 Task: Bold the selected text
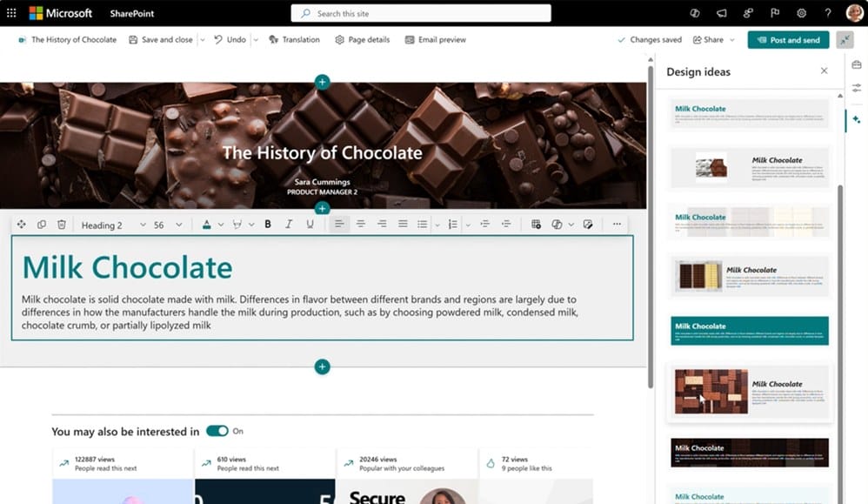[x=267, y=224]
